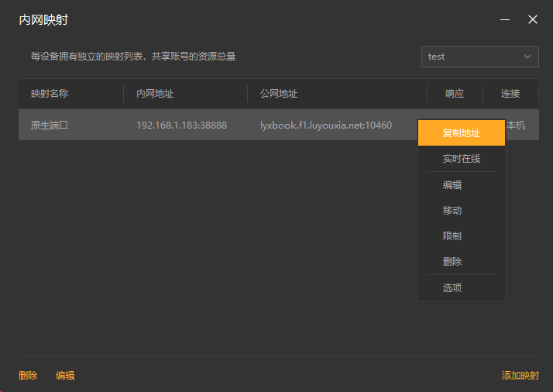This screenshot has height=392, width=553.
Task: Click the bottom-left 删除 link
Action: [28, 376]
